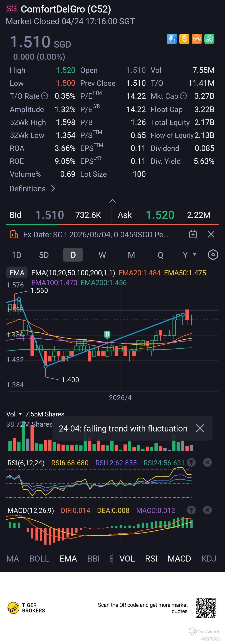Toggle EMA main indicator
225x644 pixels.
pos(68,558)
